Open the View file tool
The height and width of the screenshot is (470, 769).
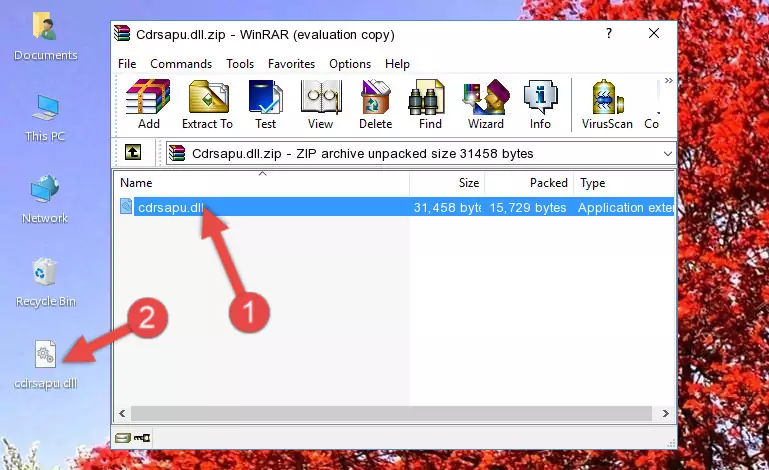tap(321, 104)
